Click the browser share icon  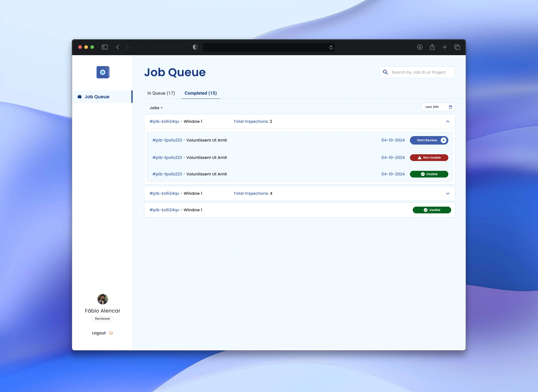coord(432,47)
